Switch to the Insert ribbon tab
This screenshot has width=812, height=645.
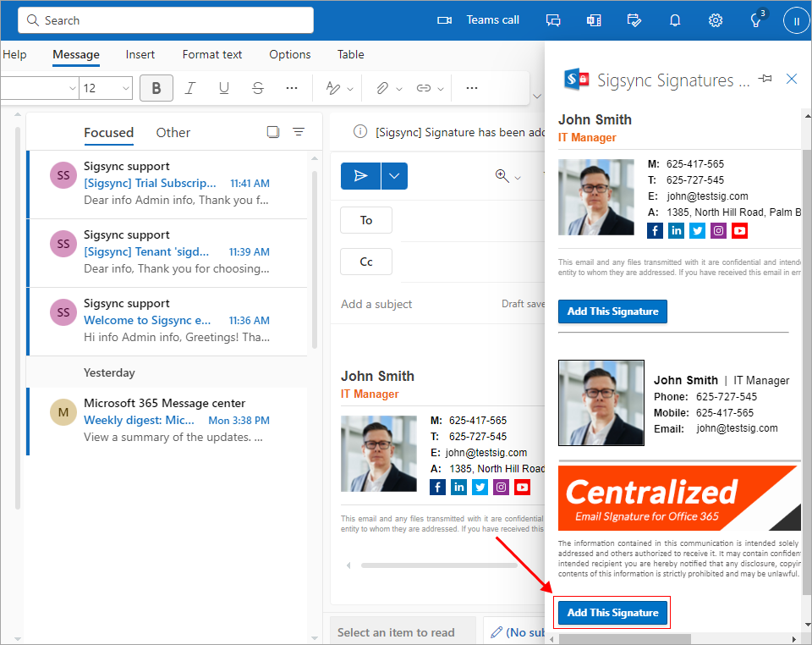point(140,54)
